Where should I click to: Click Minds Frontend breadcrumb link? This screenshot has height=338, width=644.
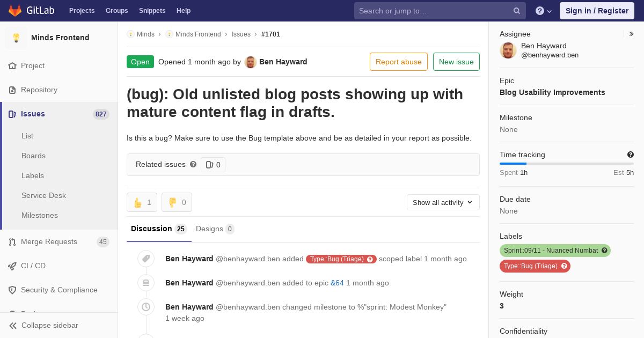(x=198, y=34)
